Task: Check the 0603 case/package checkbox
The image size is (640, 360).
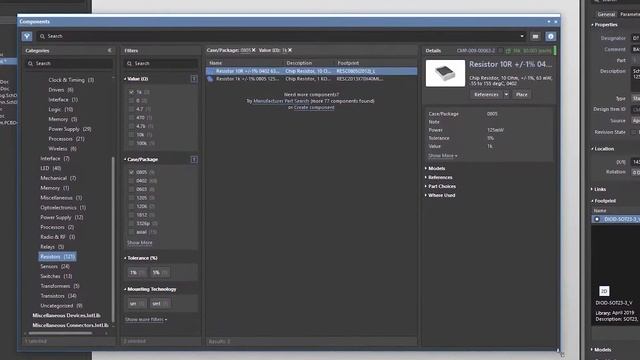Action: (x=131, y=189)
